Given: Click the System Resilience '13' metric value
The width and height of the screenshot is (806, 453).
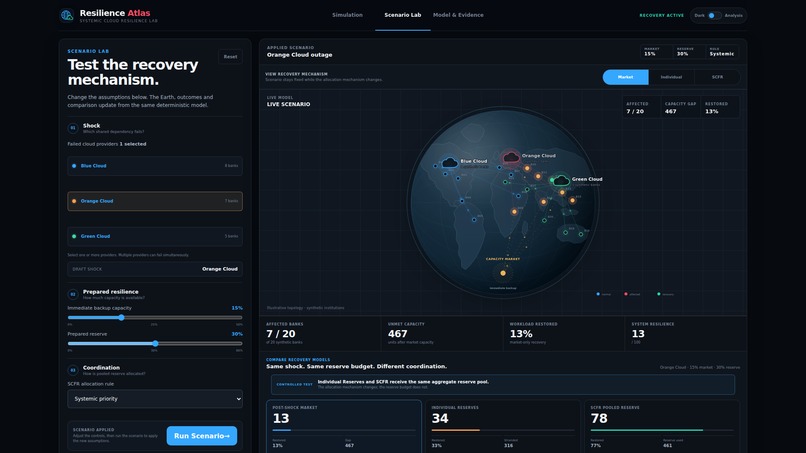Looking at the screenshot, I should click(638, 334).
